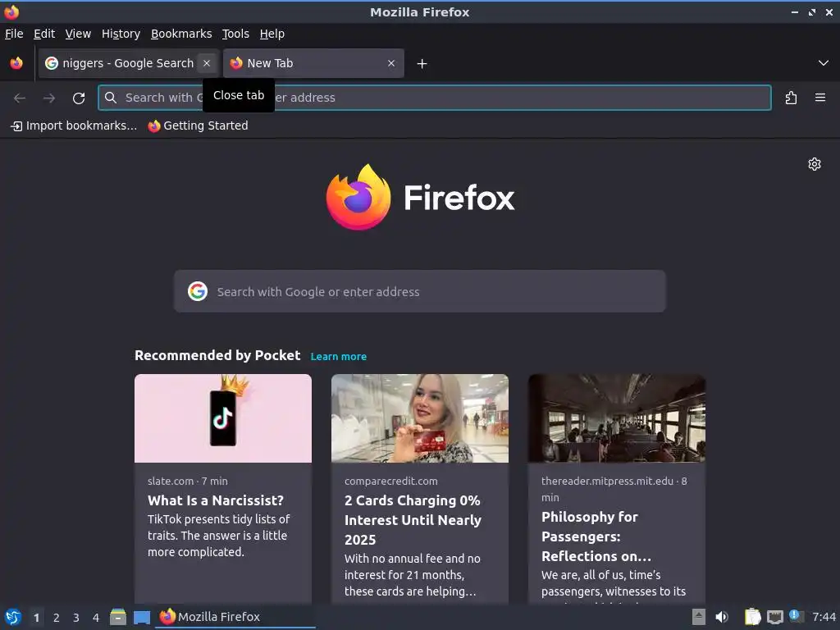This screenshot has width=840, height=630.
Task: Reload the current page
Action: click(79, 98)
